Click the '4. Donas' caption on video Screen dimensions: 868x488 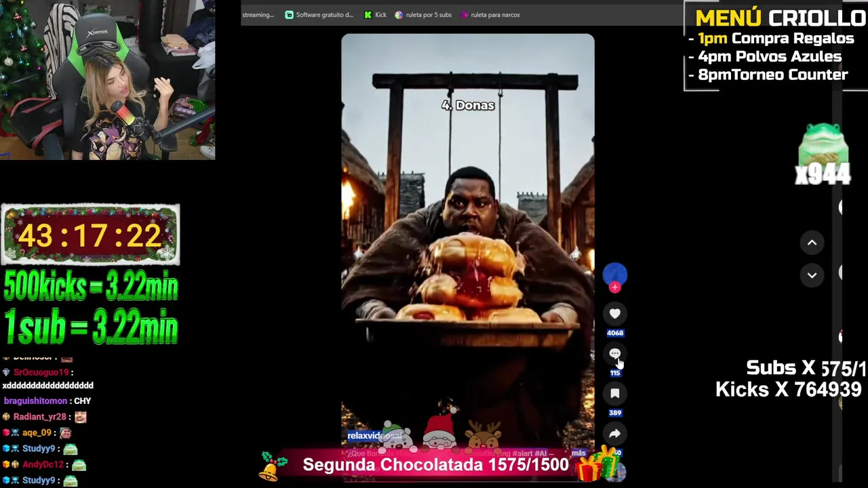(x=468, y=105)
